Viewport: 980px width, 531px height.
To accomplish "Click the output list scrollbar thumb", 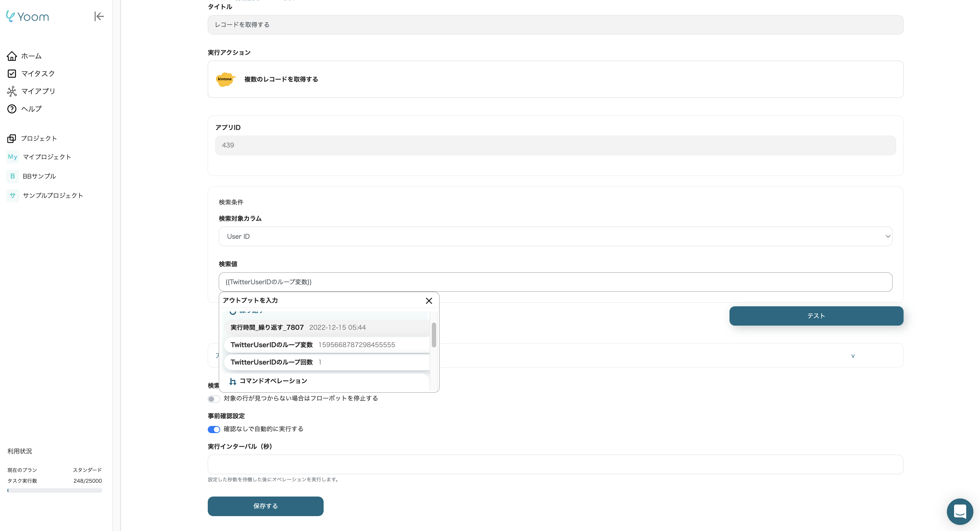I will point(434,334).
